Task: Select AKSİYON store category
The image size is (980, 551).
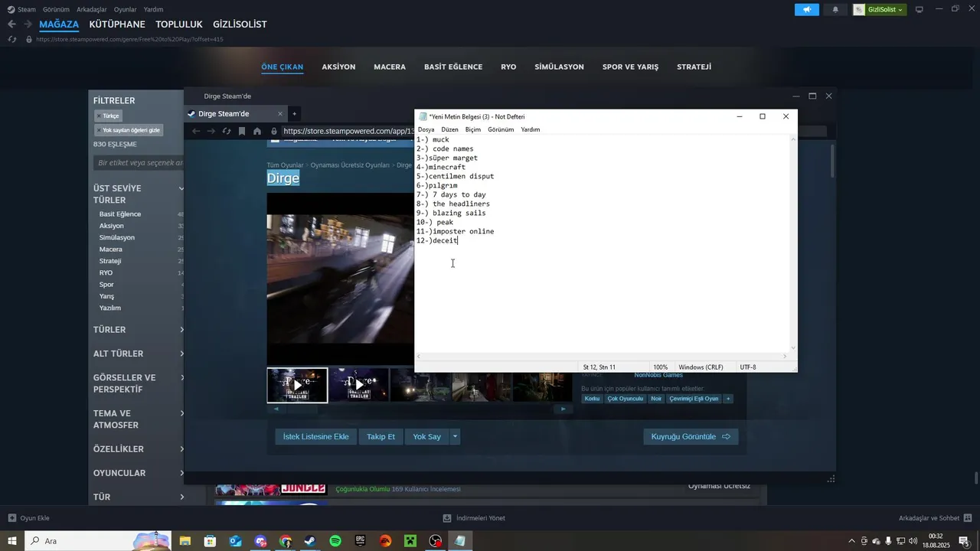Action: click(338, 67)
